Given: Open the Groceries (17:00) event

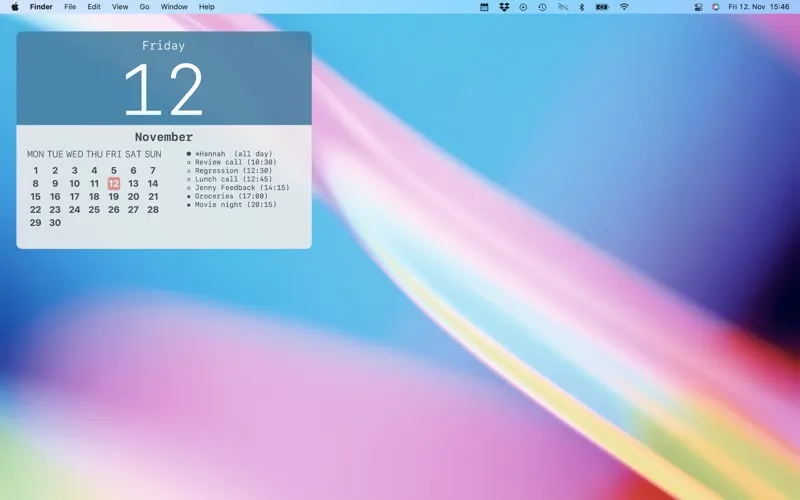Looking at the screenshot, I should 227,196.
